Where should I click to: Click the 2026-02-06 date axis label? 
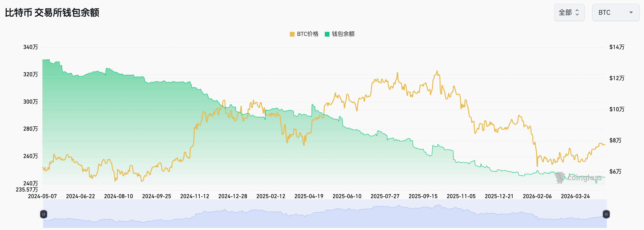(537, 196)
